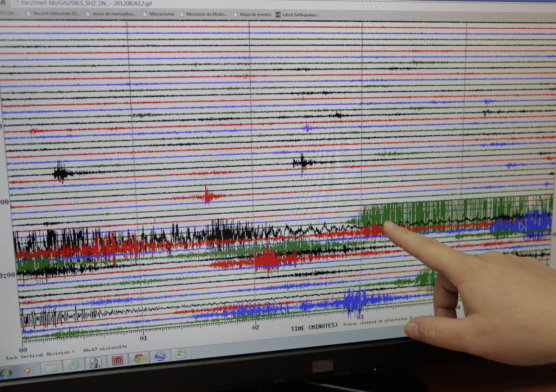The height and width of the screenshot is (392, 556).
Task: Open the file explorer taskbar icon
Action: (51, 367)
